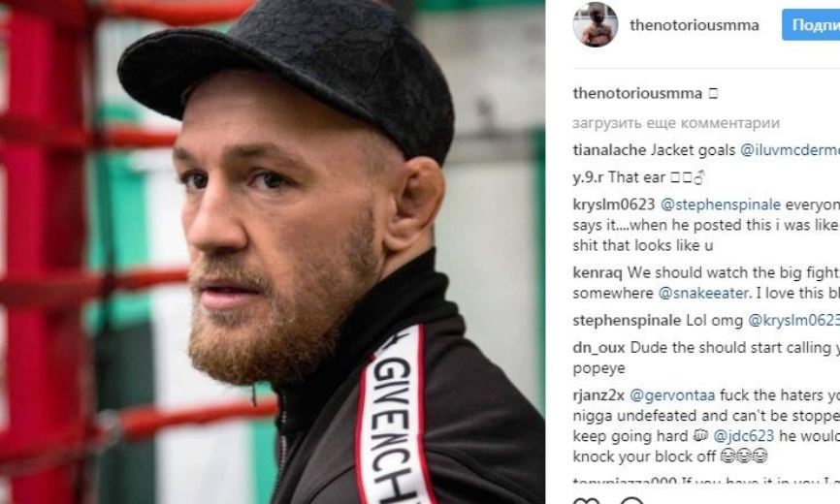Open commenter tianalache profile

pyautogui.click(x=609, y=150)
